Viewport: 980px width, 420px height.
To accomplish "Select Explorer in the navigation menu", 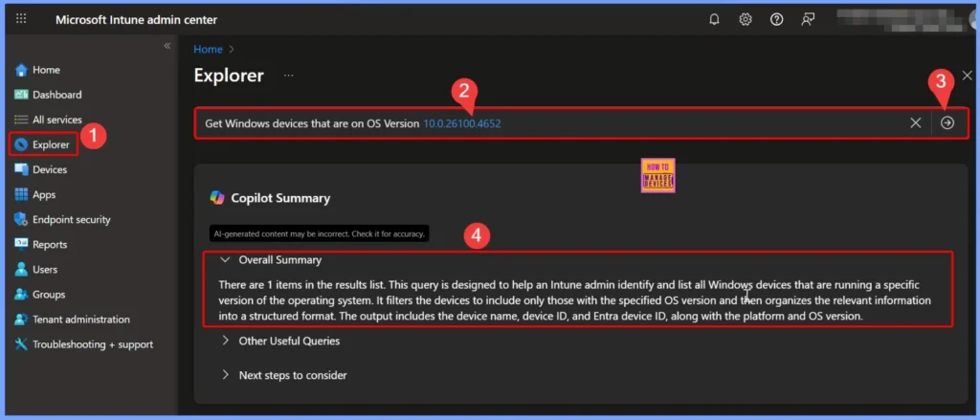I will point(51,145).
